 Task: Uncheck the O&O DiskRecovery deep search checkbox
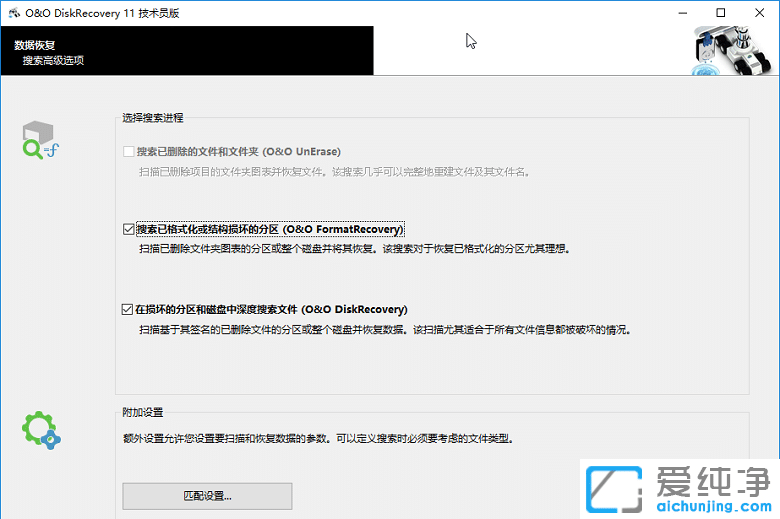pyautogui.click(x=127, y=310)
